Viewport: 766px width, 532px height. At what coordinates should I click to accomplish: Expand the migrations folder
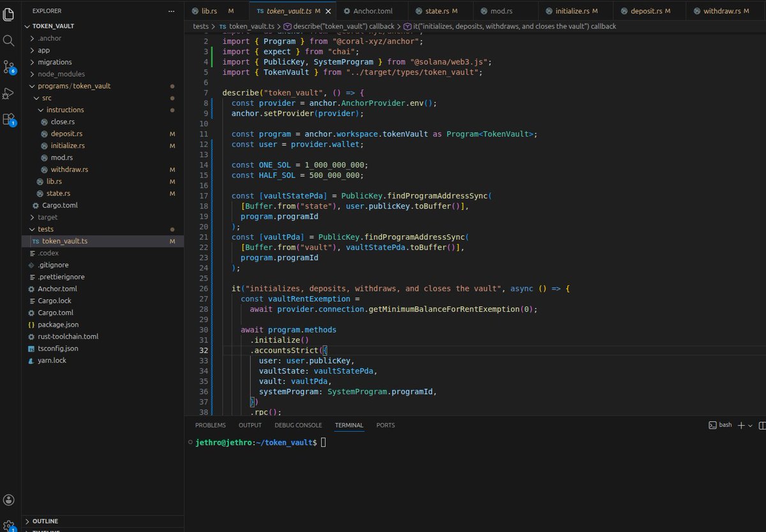(x=103, y=62)
